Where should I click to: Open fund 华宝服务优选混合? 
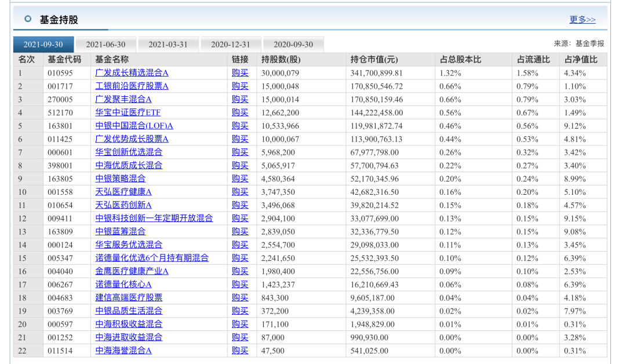(x=129, y=245)
